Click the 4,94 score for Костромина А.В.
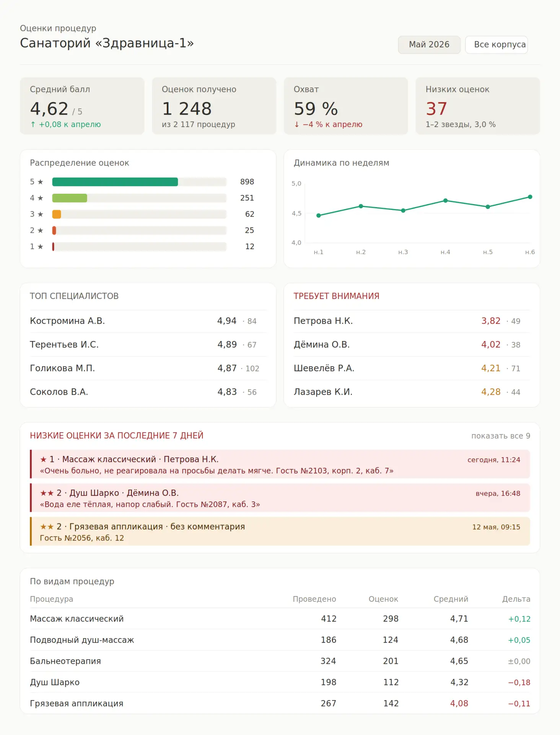Image resolution: width=560 pixels, height=735 pixels. (x=227, y=321)
